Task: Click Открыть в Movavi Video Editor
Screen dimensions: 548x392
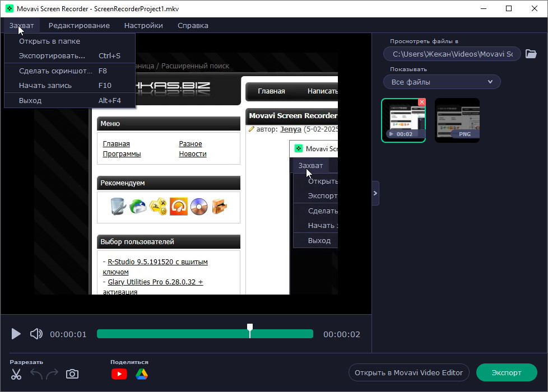Action: (408, 373)
